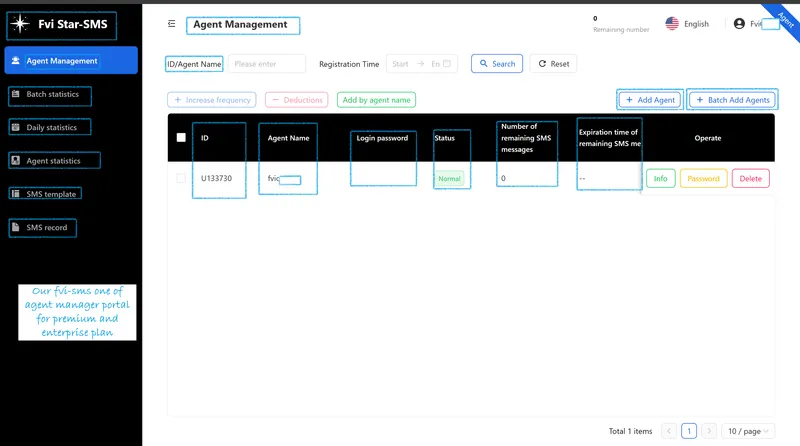Click the US flag language icon

(x=672, y=23)
